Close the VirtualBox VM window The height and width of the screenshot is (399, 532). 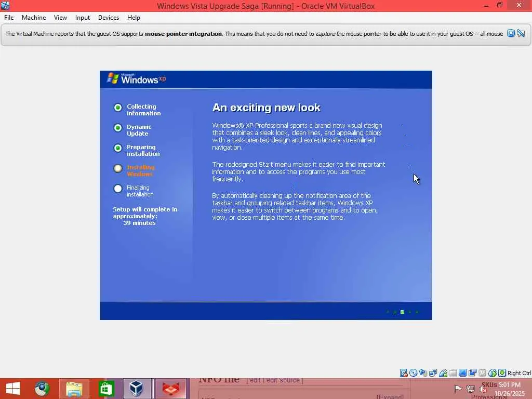tap(519, 5)
